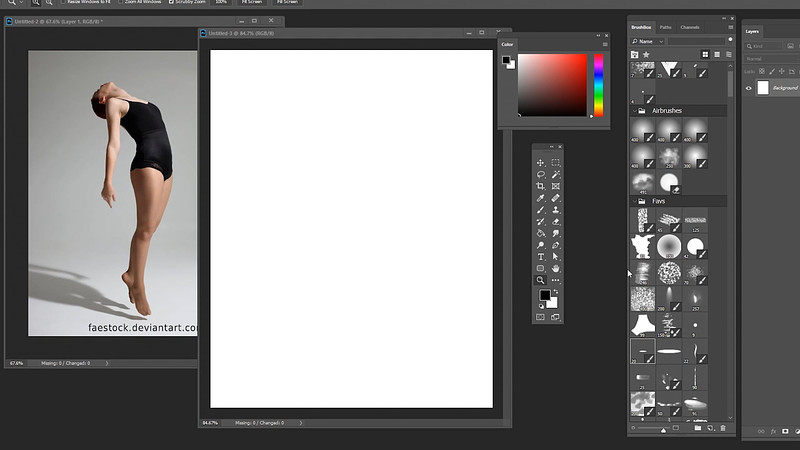Select the Background layer thumbnail

coord(763,88)
